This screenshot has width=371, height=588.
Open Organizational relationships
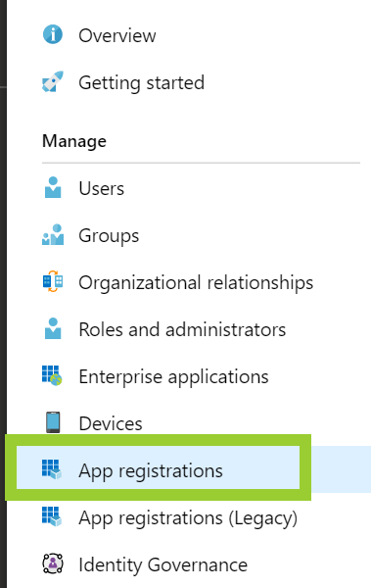point(196,283)
